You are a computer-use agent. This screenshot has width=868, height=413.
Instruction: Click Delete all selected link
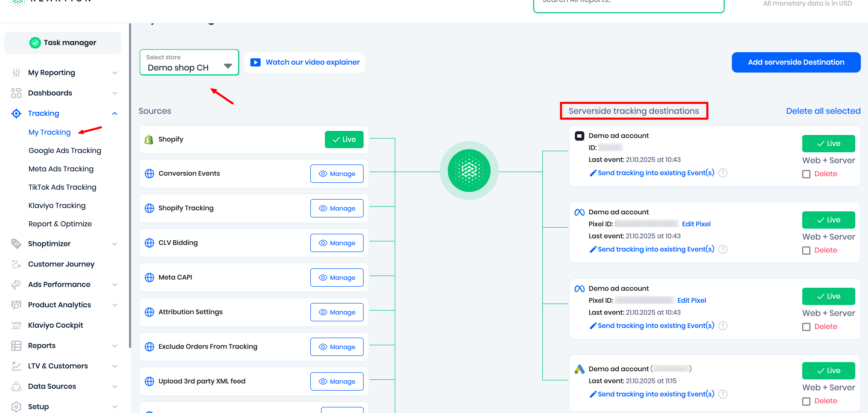823,111
